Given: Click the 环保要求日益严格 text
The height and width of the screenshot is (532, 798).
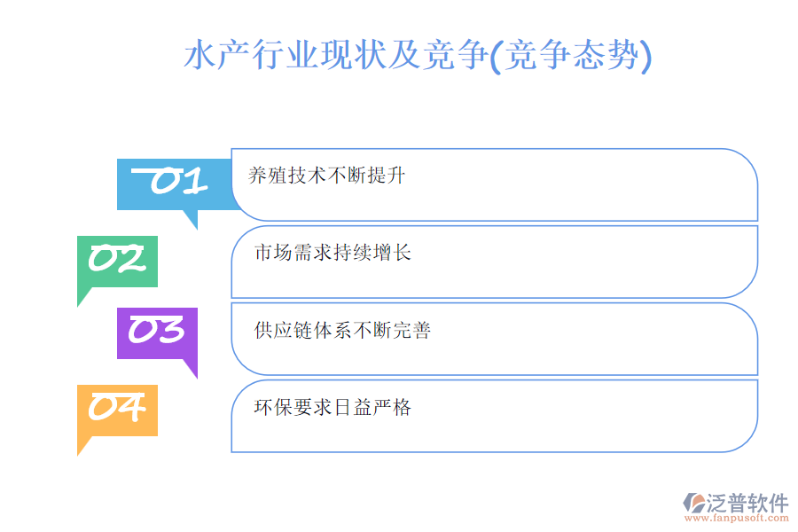Looking at the screenshot, I should [x=332, y=408].
